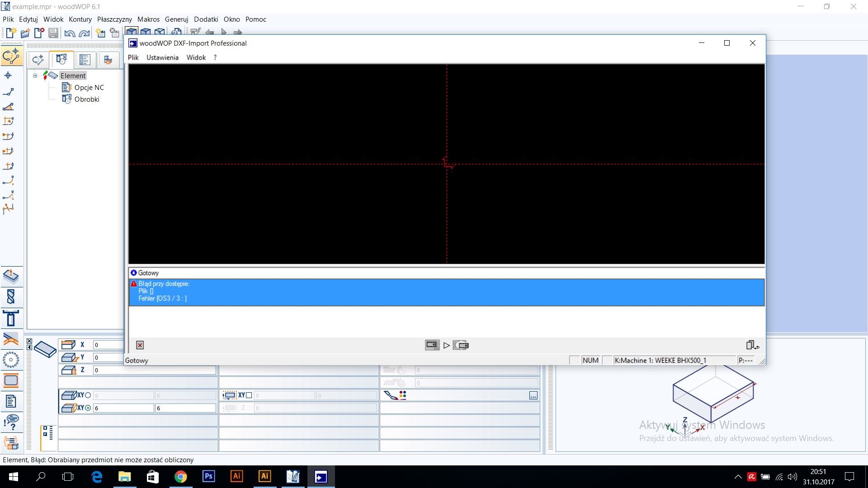The image size is (868, 488).
Task: Click the first input of selected XY row
Action: tap(123, 408)
